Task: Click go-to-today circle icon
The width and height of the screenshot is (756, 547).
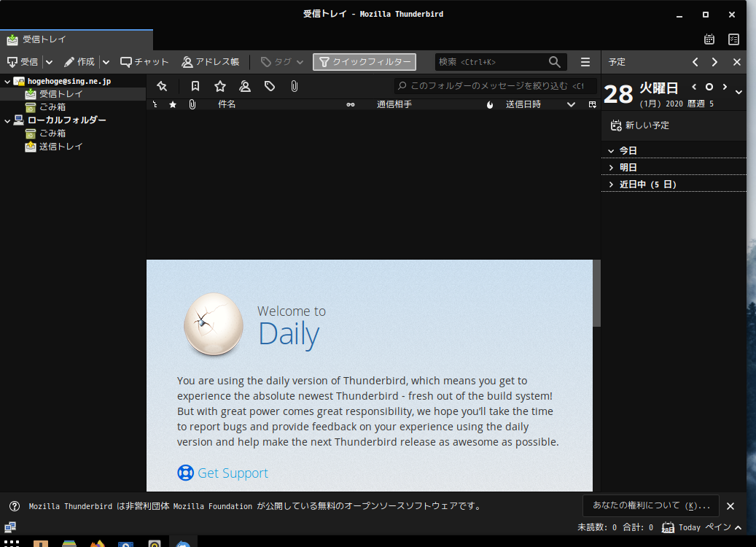Action: tap(709, 87)
